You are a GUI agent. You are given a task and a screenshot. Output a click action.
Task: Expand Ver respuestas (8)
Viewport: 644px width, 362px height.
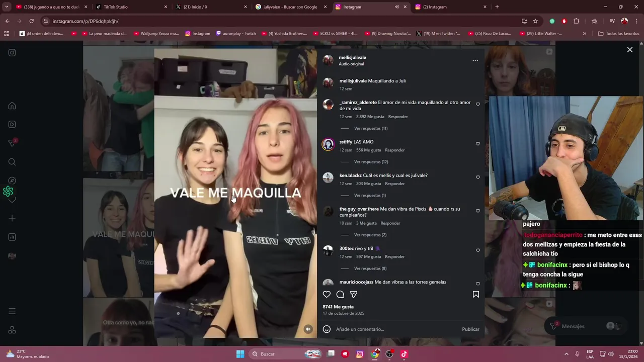point(370,268)
